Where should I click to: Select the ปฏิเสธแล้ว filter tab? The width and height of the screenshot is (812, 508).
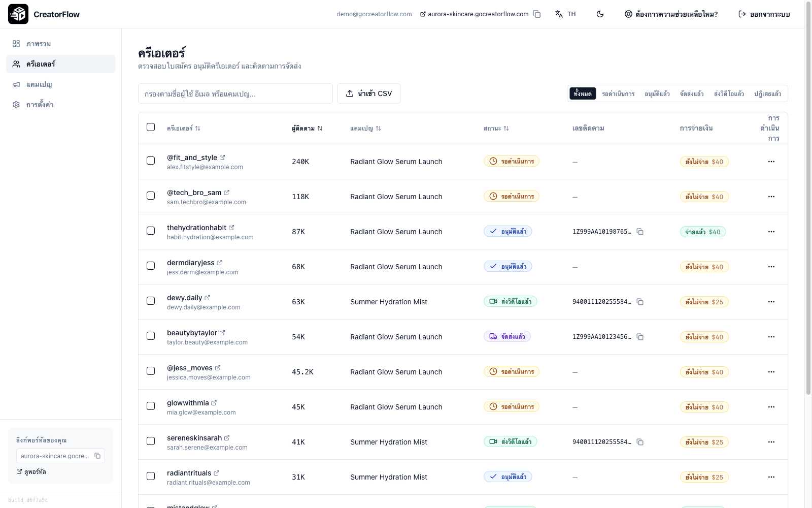pos(767,94)
